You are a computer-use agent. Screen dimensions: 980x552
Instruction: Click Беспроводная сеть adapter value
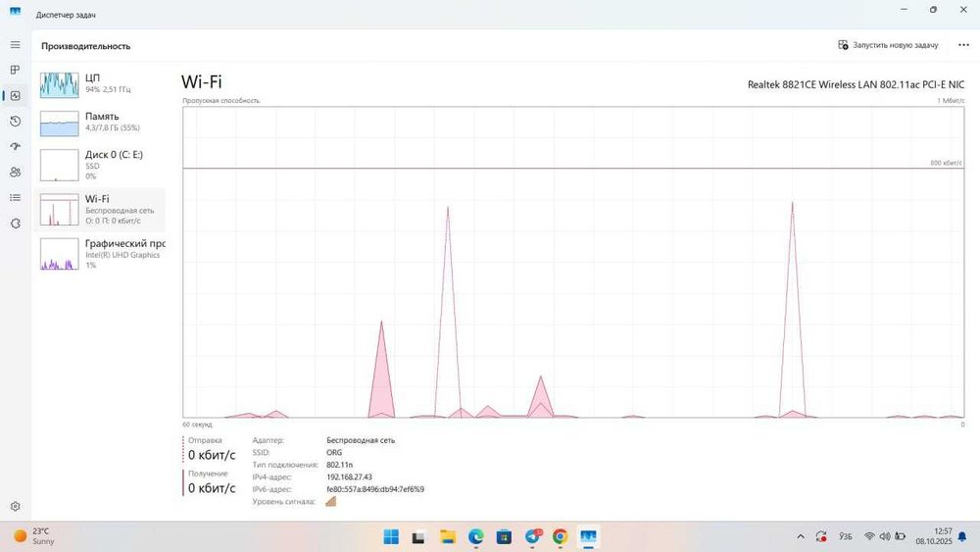[x=361, y=440]
